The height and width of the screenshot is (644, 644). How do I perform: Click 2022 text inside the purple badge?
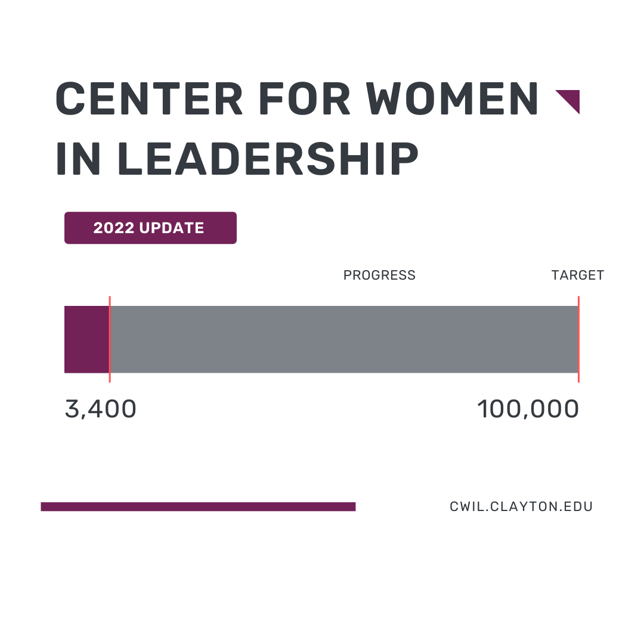(x=114, y=228)
